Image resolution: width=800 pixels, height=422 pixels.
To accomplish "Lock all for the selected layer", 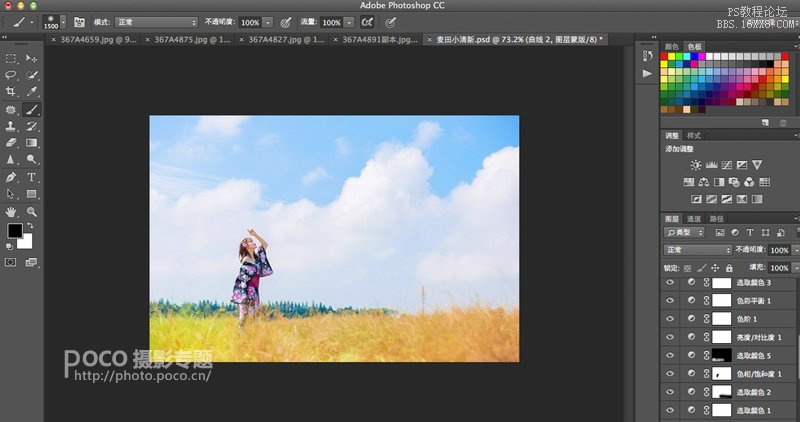I will click(729, 268).
